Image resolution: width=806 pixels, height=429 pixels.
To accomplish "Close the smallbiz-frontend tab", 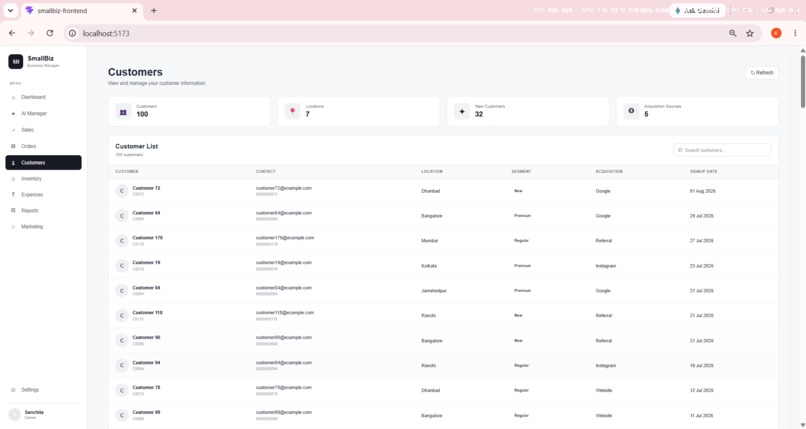I will click(135, 10).
